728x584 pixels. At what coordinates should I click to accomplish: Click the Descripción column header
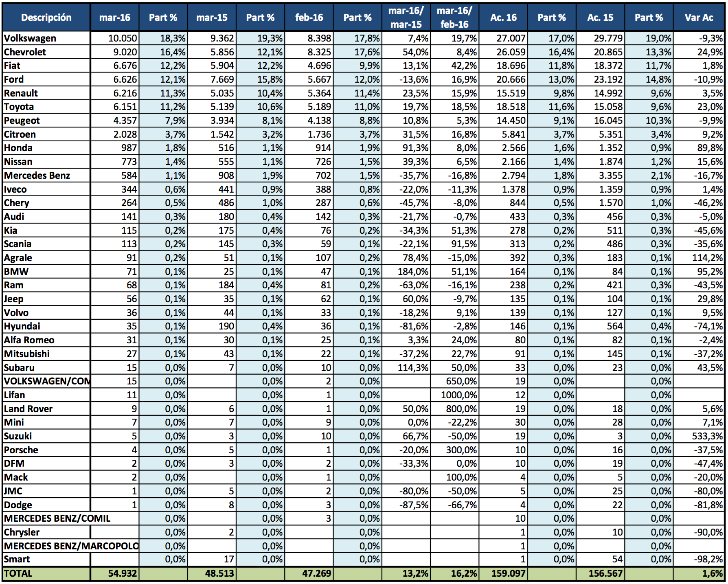tap(46, 18)
